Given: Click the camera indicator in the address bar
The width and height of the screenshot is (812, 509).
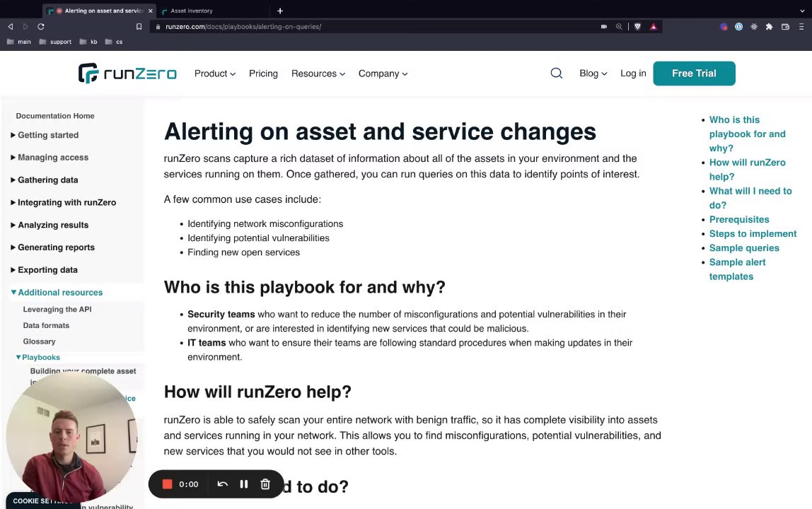Looking at the screenshot, I should 604,26.
